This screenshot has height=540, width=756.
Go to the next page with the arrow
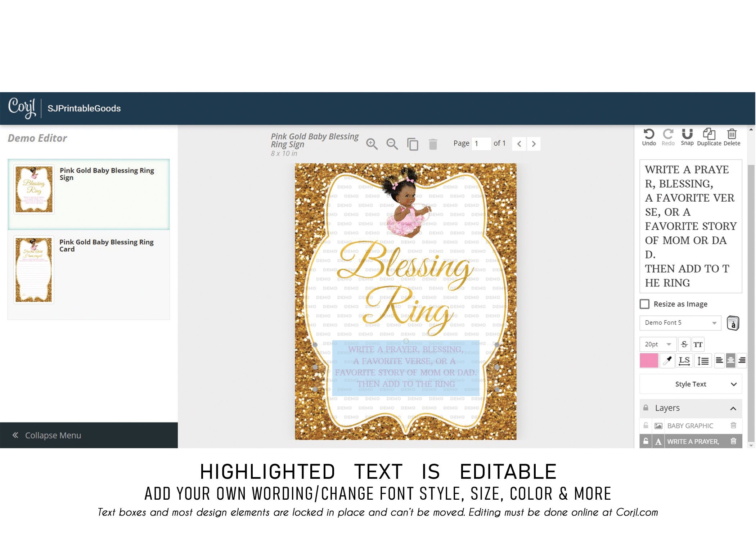click(x=534, y=143)
